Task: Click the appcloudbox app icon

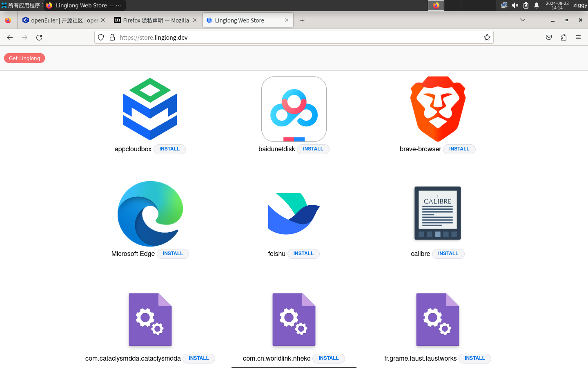Action: pos(150,109)
